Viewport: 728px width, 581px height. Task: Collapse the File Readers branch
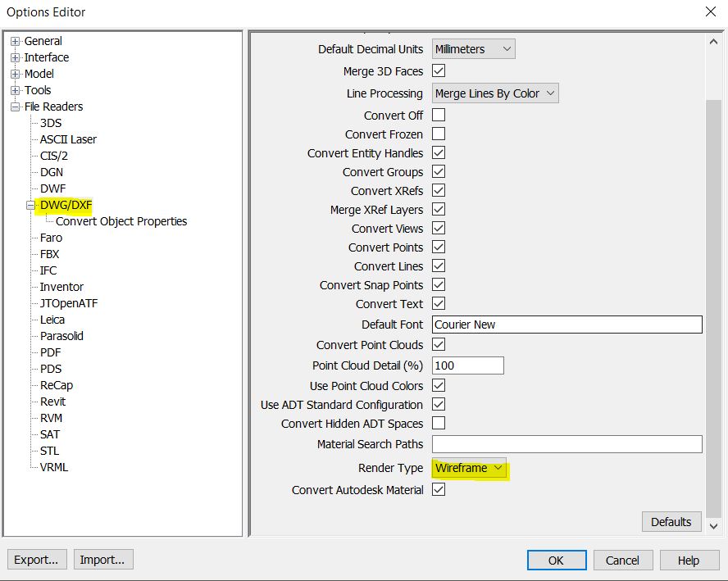(x=16, y=107)
